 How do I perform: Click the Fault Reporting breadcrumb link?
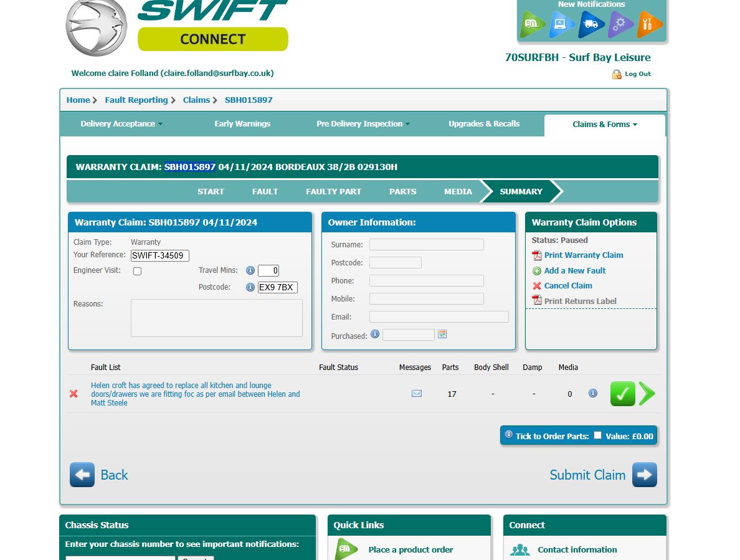tap(136, 100)
